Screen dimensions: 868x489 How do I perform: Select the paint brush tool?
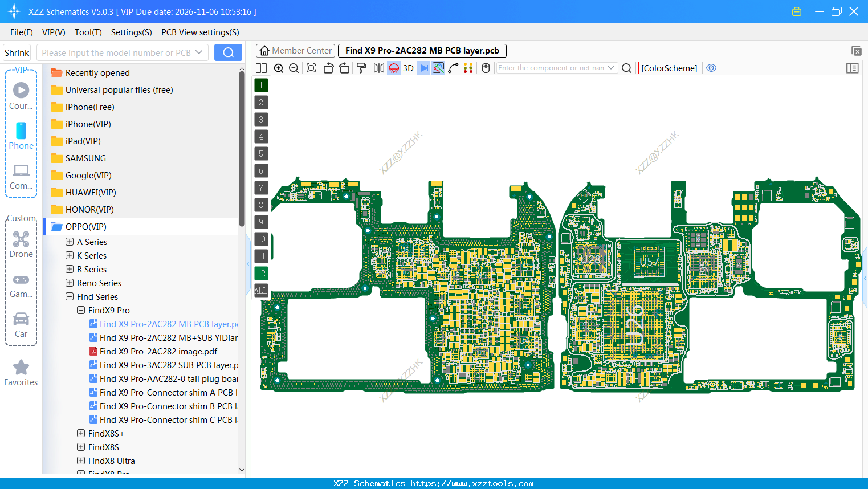(x=361, y=68)
